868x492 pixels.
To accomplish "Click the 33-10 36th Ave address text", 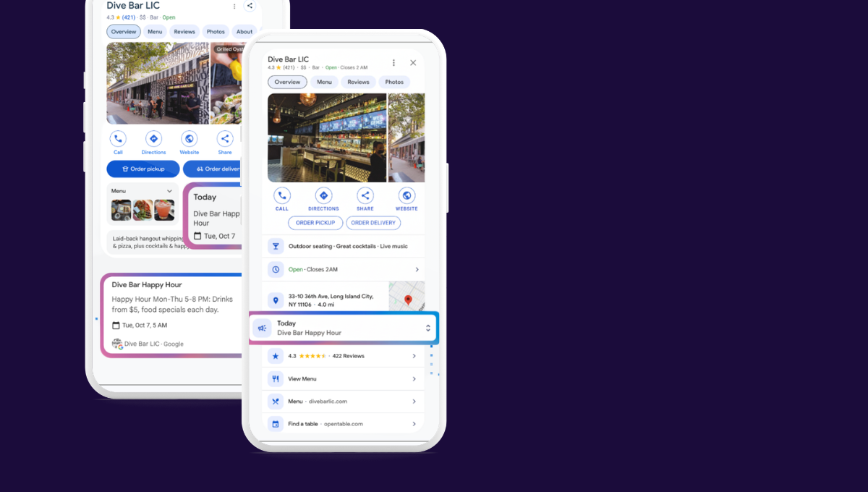I will pos(331,300).
